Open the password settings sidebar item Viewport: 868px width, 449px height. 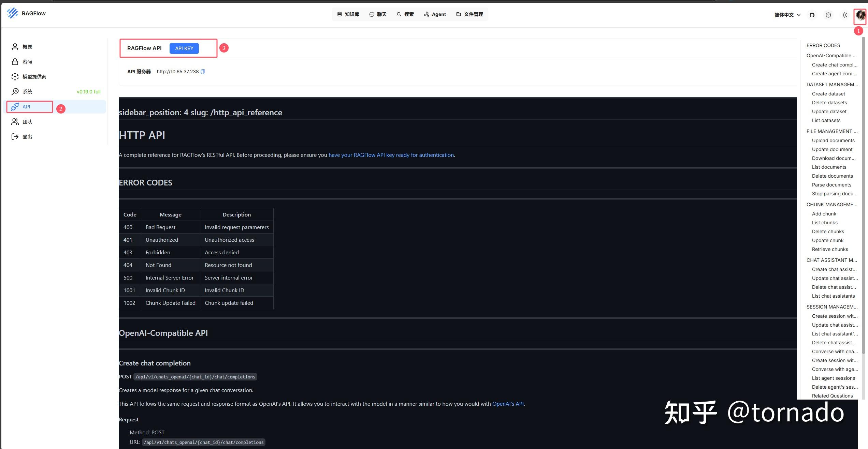point(27,62)
